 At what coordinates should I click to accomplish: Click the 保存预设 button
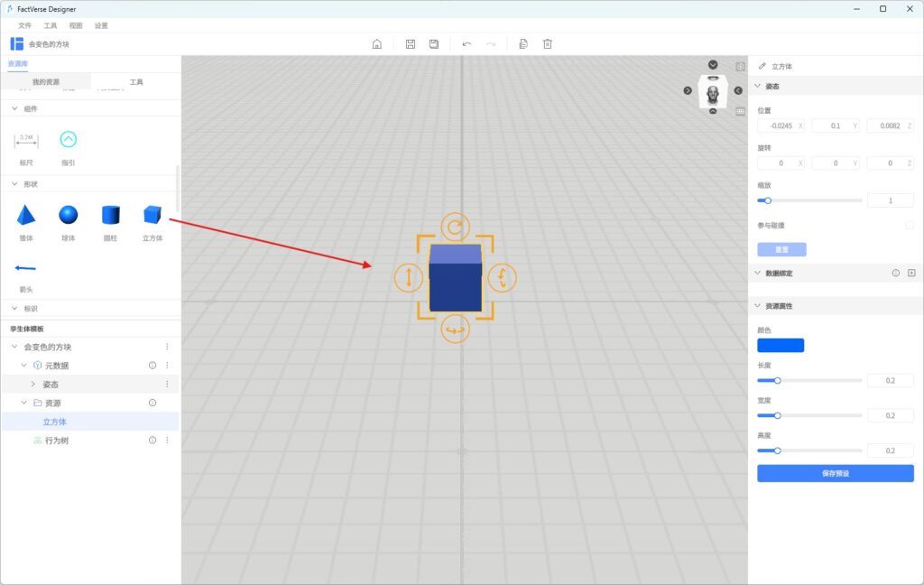(x=835, y=473)
